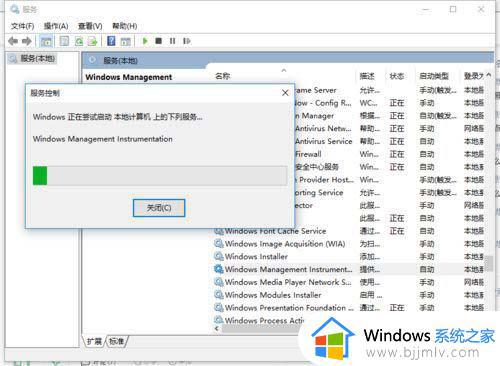Select Windows Presentation Foundation service row
Image resolution: width=500 pixels, height=366 pixels.
click(x=350, y=307)
